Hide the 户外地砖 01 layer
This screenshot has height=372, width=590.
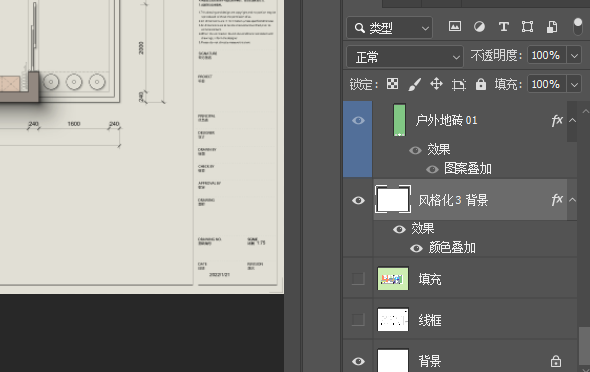tap(358, 120)
